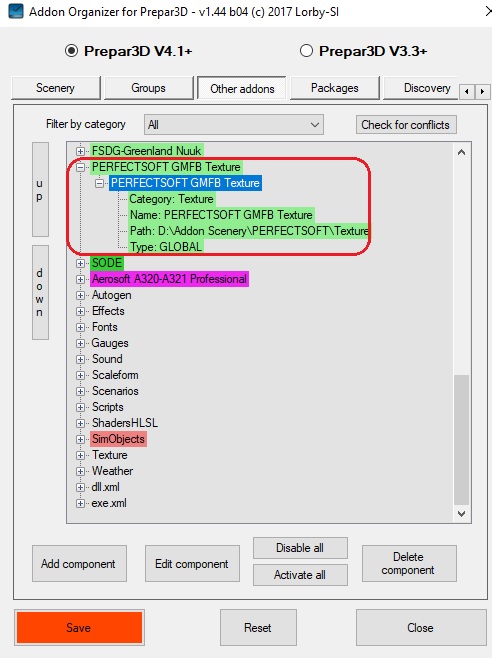This screenshot has height=658, width=492.
Task: Expand the Gauges node
Action: click(x=80, y=343)
